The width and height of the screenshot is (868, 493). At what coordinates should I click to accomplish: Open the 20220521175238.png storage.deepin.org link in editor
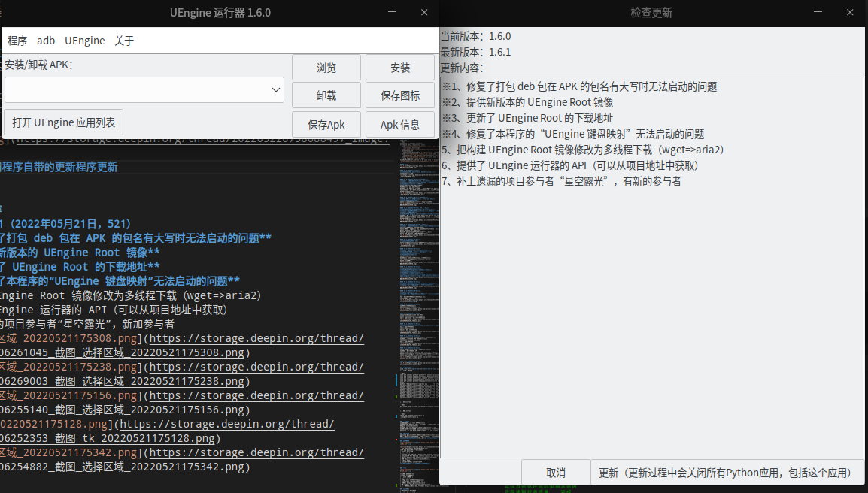point(256,367)
